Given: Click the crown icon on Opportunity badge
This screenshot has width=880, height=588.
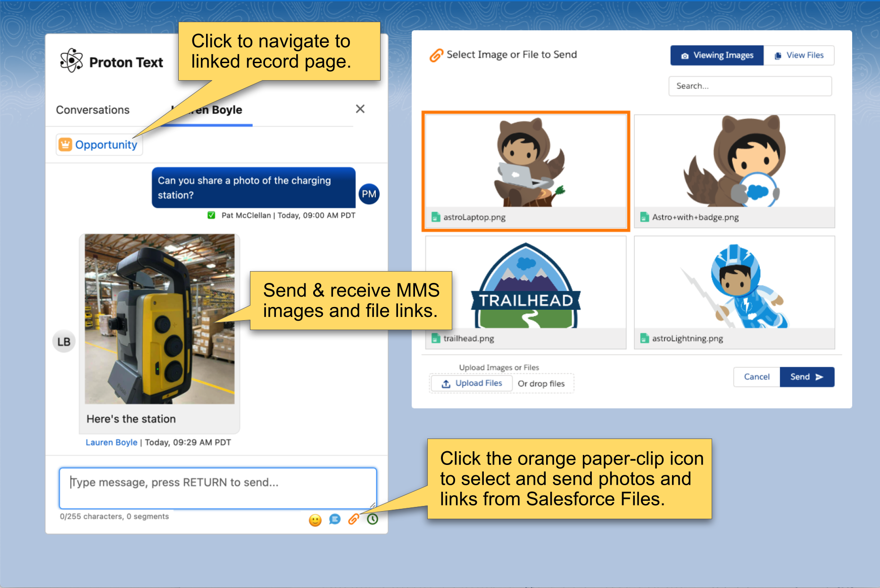Looking at the screenshot, I should pyautogui.click(x=64, y=144).
